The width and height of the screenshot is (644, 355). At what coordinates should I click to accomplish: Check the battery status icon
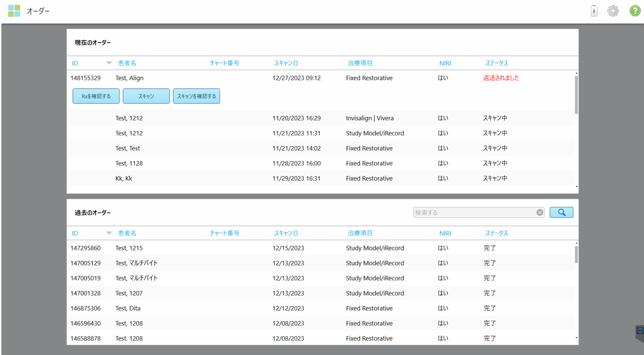(x=594, y=11)
